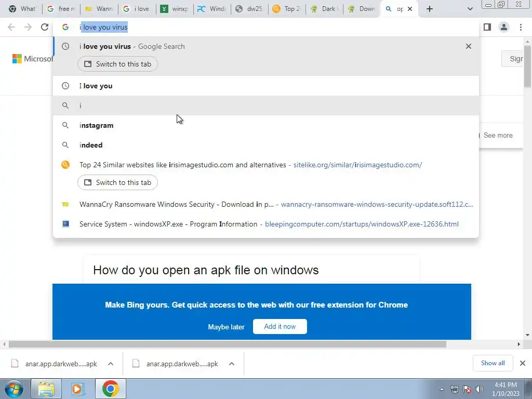Screen dimensions: 532x399
Task: Open sitelike.org irisimagestudio suggestion link
Action: point(357,165)
